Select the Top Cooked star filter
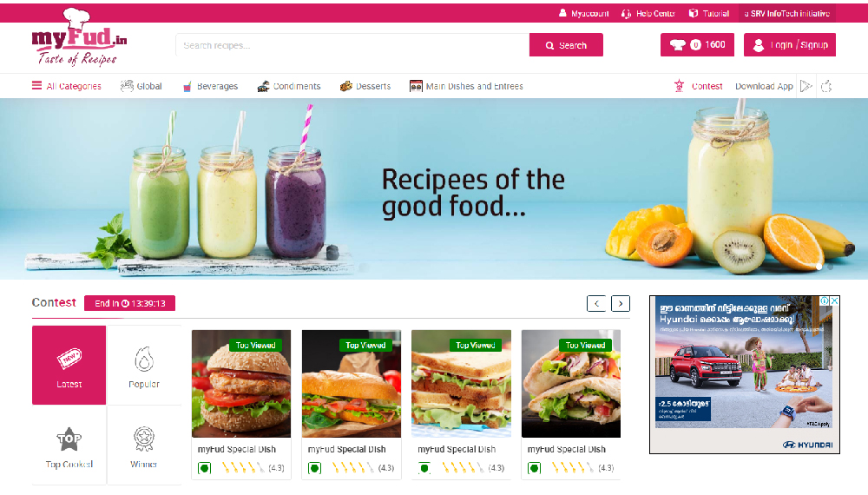The width and height of the screenshot is (868, 495). (69, 445)
